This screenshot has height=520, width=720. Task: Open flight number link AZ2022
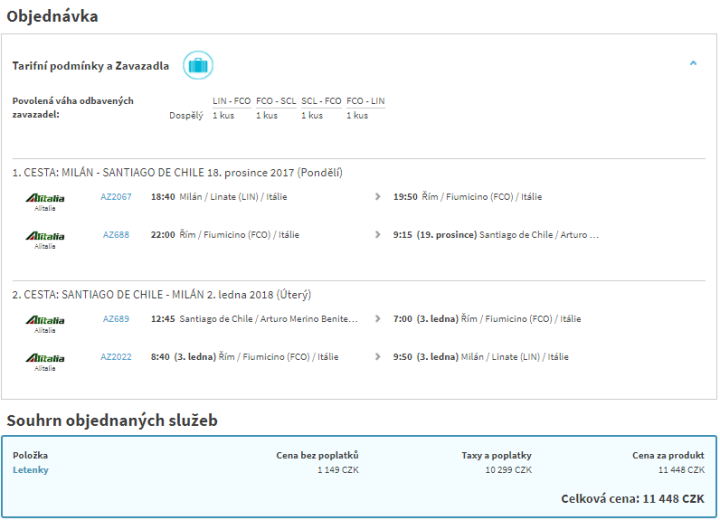pos(116,357)
